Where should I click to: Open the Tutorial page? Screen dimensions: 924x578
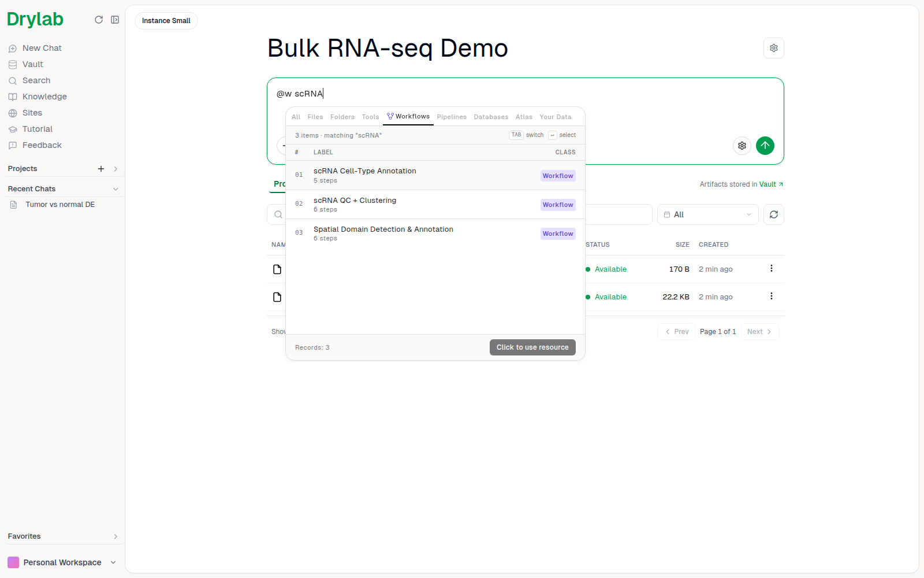[x=31, y=129]
